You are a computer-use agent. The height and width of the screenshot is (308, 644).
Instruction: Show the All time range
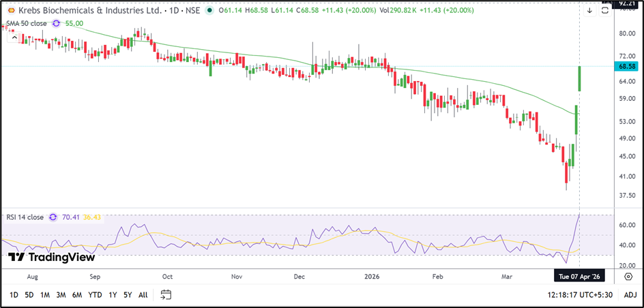(x=143, y=294)
